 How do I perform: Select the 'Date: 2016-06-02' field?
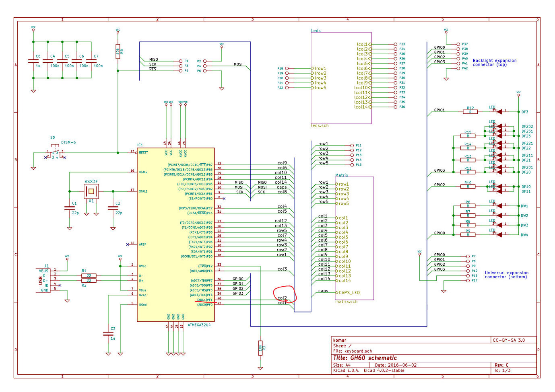396,365
